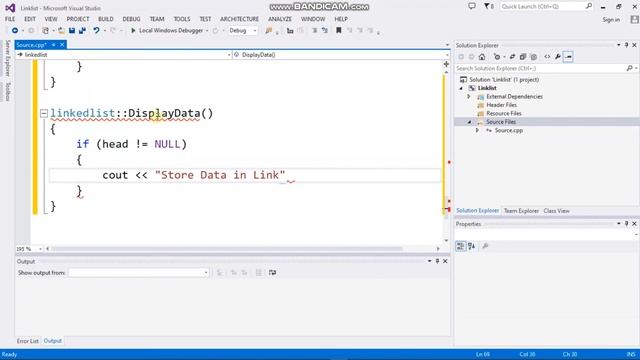The width and height of the screenshot is (640, 360).
Task: Open the notifications flag icon
Action: click(x=489, y=7)
